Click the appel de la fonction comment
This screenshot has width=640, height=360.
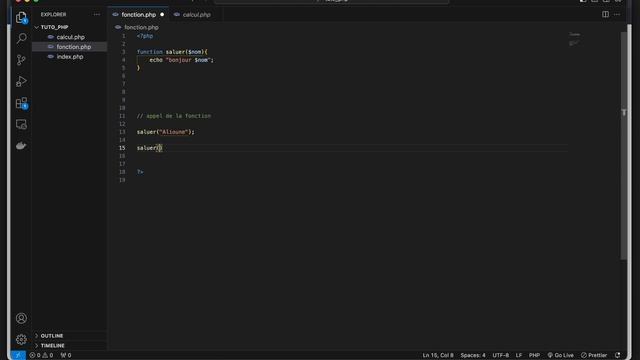pos(174,116)
